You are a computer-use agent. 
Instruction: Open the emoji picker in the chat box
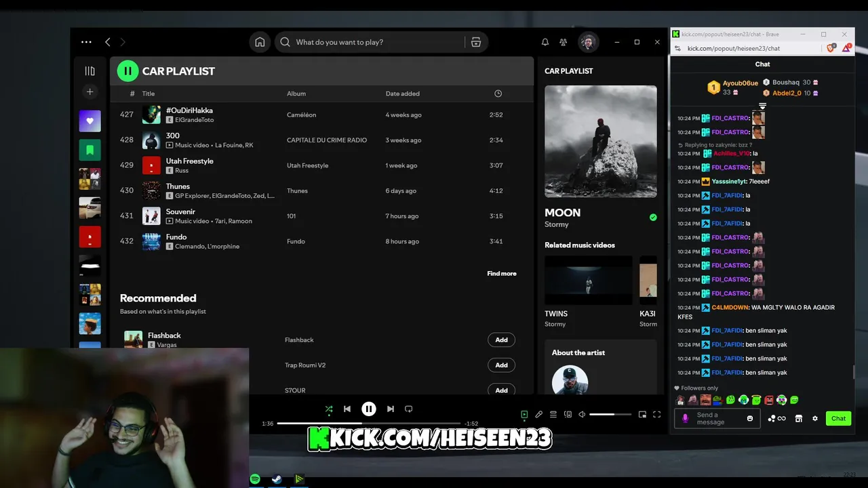pos(750,418)
